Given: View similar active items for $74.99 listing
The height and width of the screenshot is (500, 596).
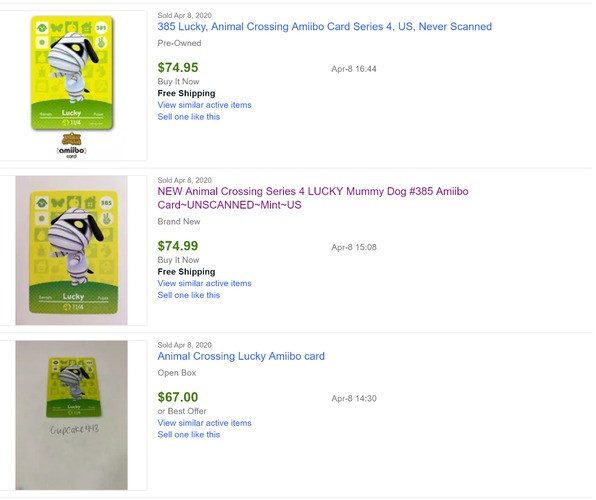Looking at the screenshot, I should tap(204, 283).
